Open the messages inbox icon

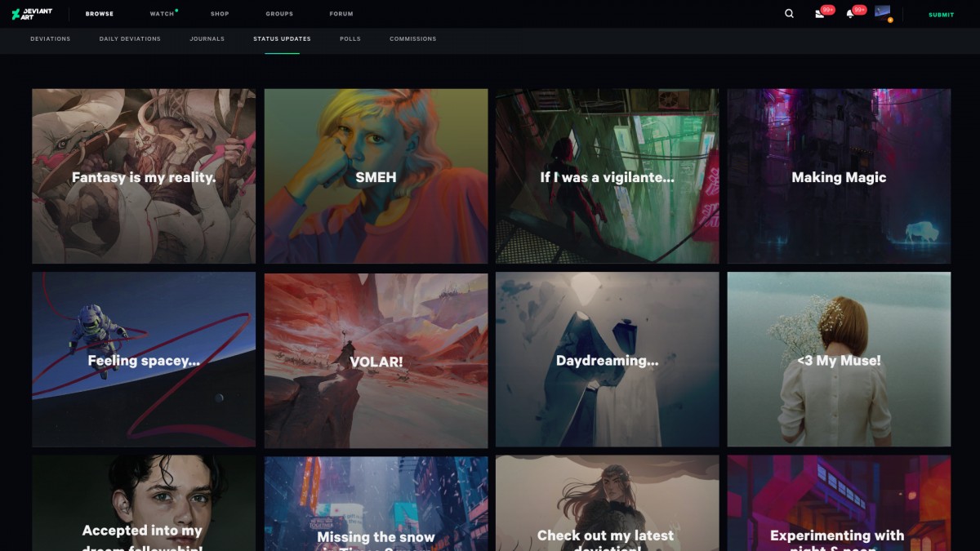click(819, 14)
